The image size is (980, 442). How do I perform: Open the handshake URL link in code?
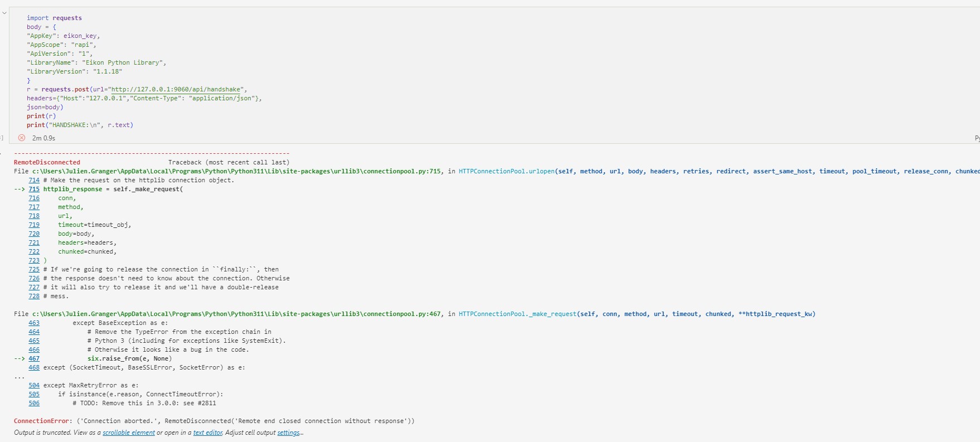(x=176, y=89)
